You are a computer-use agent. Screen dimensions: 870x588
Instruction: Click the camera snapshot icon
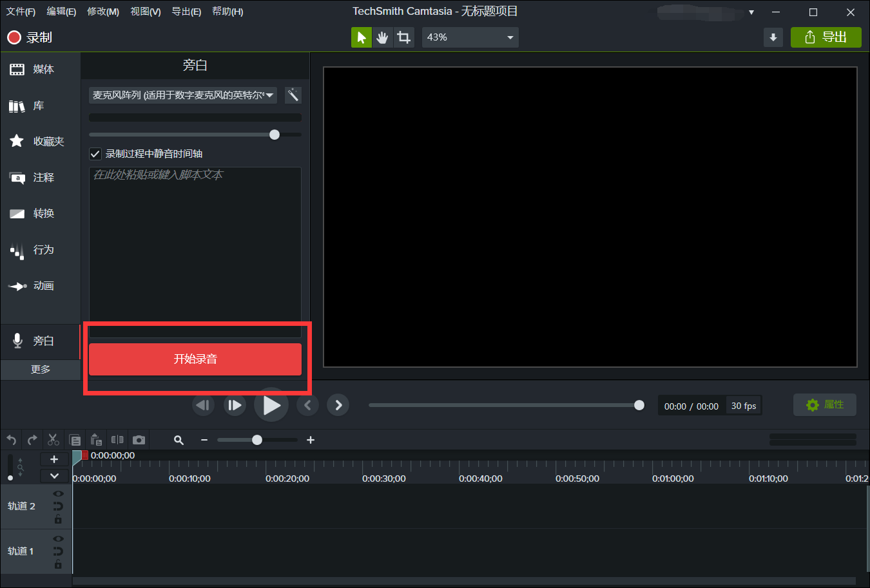click(139, 440)
